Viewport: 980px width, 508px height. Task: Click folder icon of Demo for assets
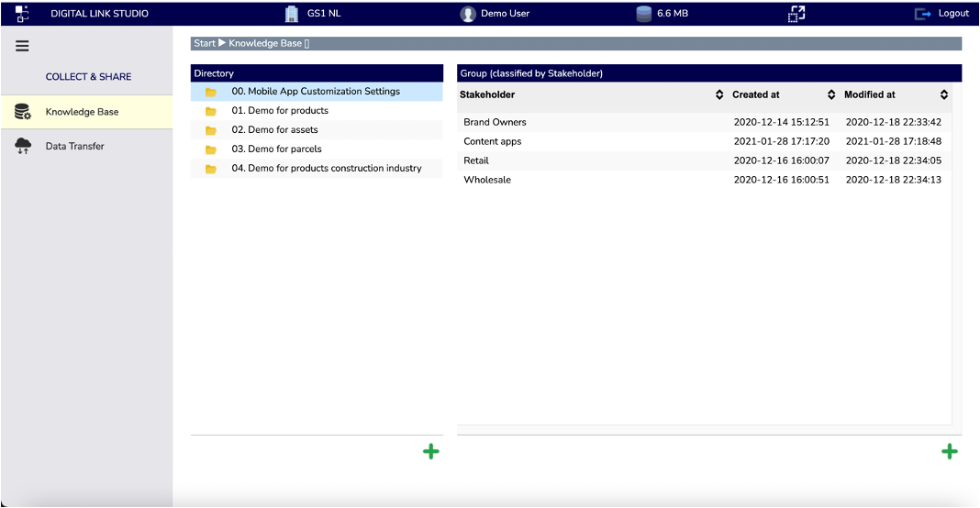(211, 130)
